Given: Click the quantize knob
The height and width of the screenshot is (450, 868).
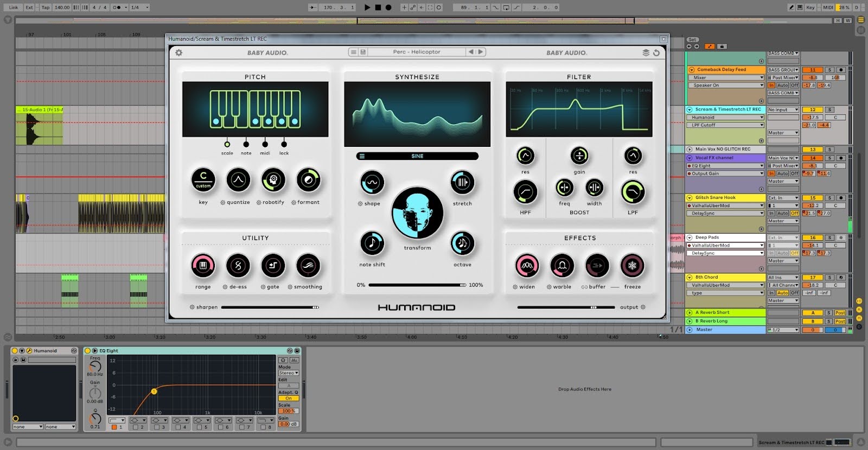Looking at the screenshot, I should [238, 179].
